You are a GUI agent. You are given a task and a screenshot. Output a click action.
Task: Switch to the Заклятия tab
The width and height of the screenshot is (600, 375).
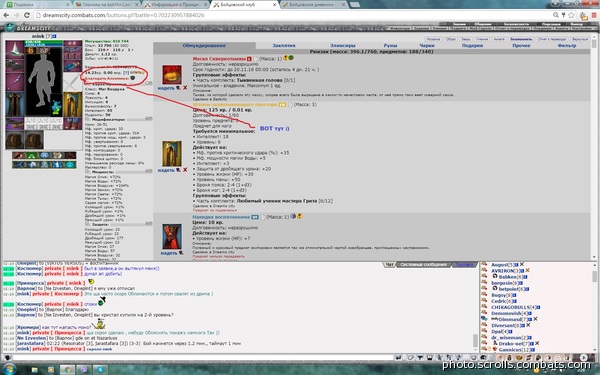[x=284, y=46]
